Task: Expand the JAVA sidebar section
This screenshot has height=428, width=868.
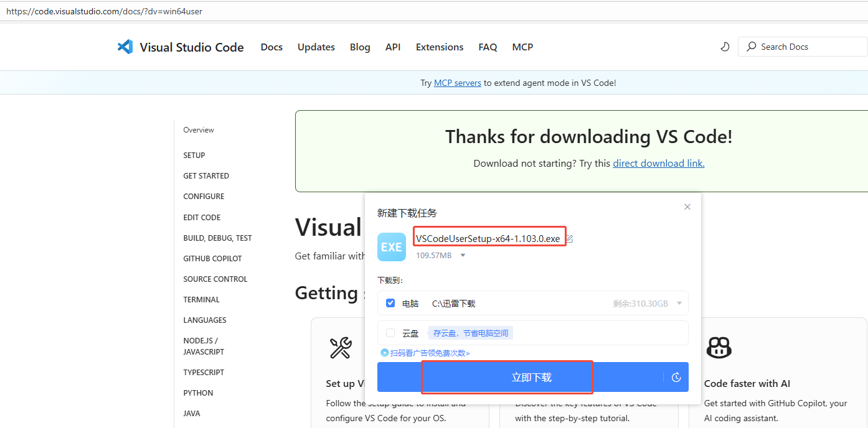Action: (x=192, y=413)
